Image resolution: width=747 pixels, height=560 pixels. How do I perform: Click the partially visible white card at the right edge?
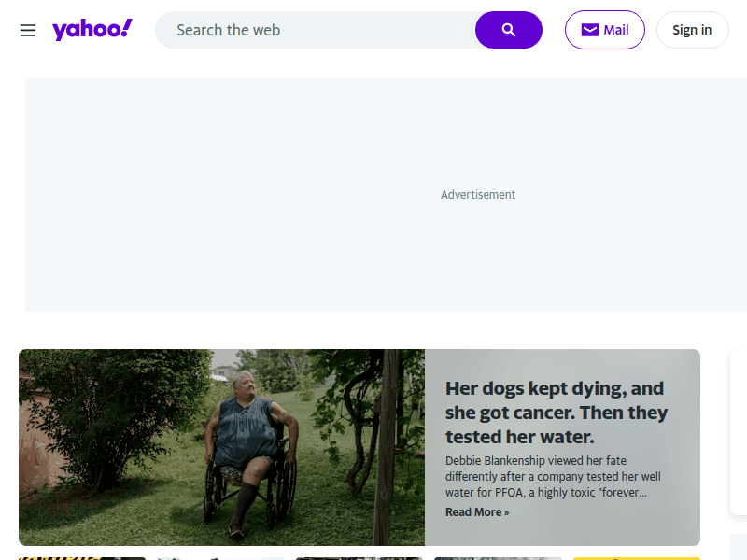click(738, 431)
